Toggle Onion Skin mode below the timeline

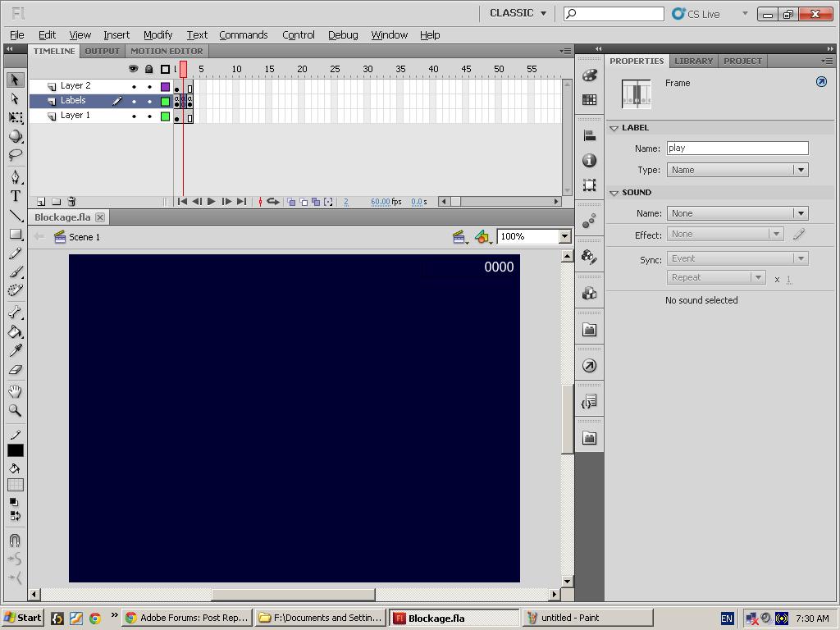(x=292, y=201)
